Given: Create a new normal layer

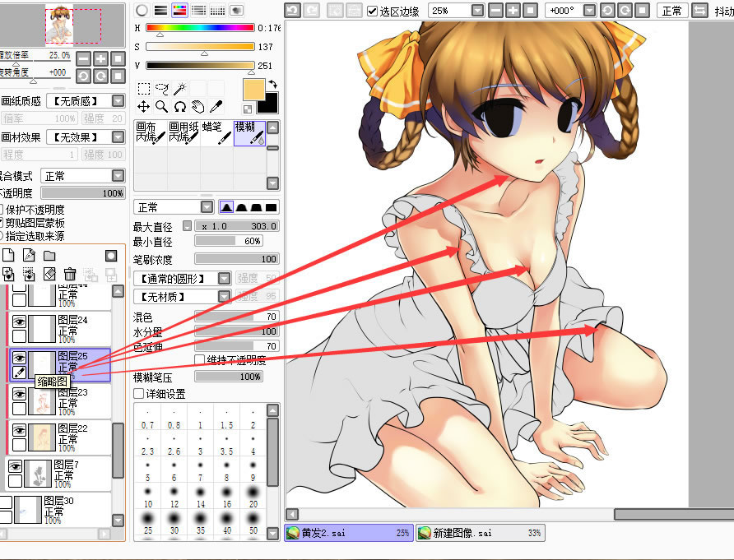Looking at the screenshot, I should tap(8, 256).
